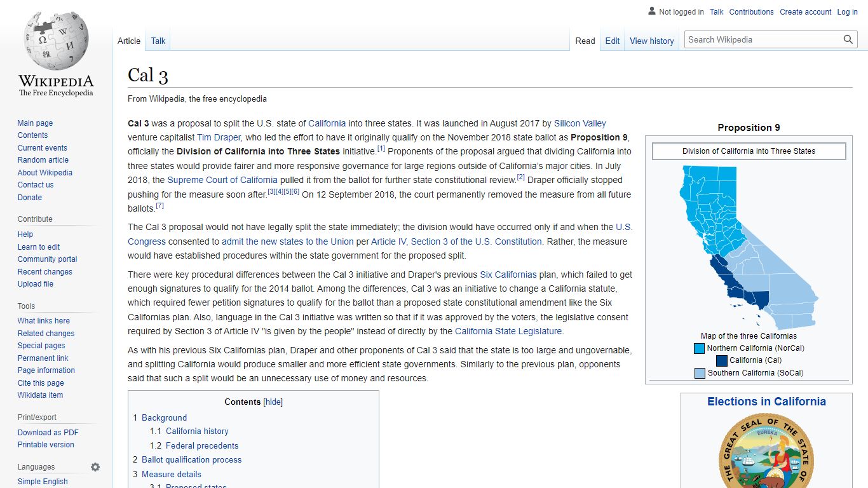Viewport: 868px width, 488px height.
Task: Get the Permanent link
Action: pyautogui.click(x=43, y=358)
